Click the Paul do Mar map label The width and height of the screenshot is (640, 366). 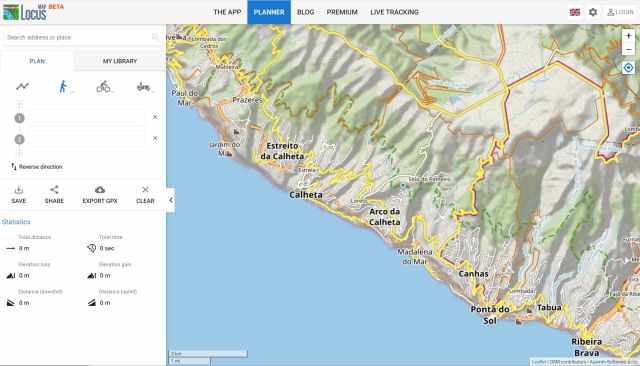coord(184,98)
